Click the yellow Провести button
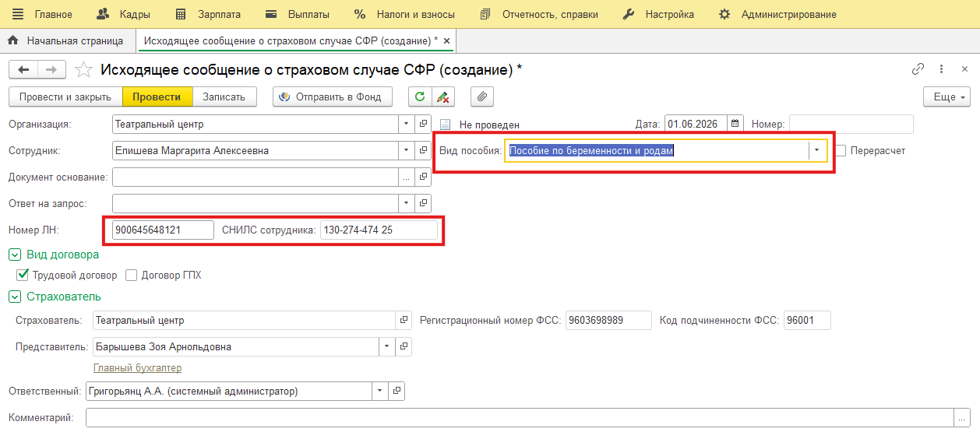980x446 pixels. pos(157,97)
